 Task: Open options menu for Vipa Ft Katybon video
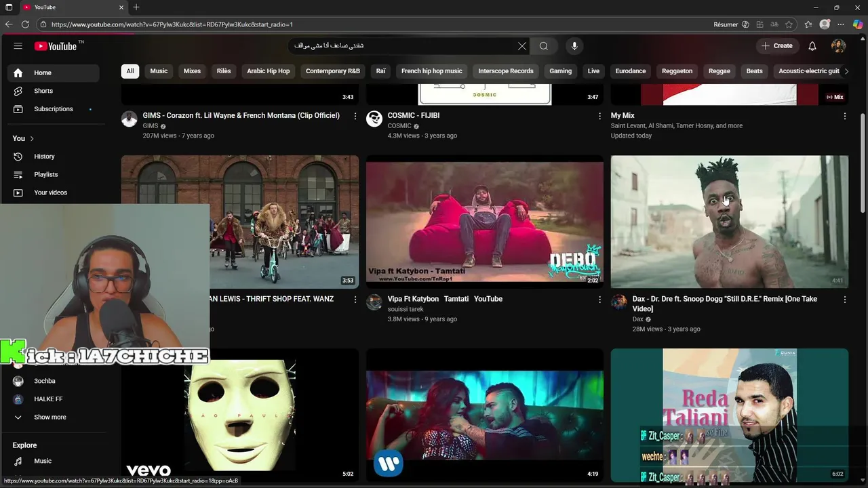pos(599,300)
